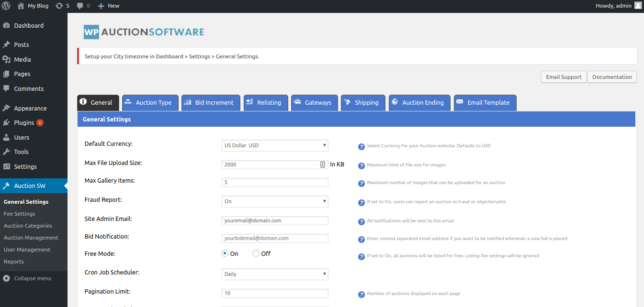Switch to the Shipping tab

pyautogui.click(x=363, y=102)
